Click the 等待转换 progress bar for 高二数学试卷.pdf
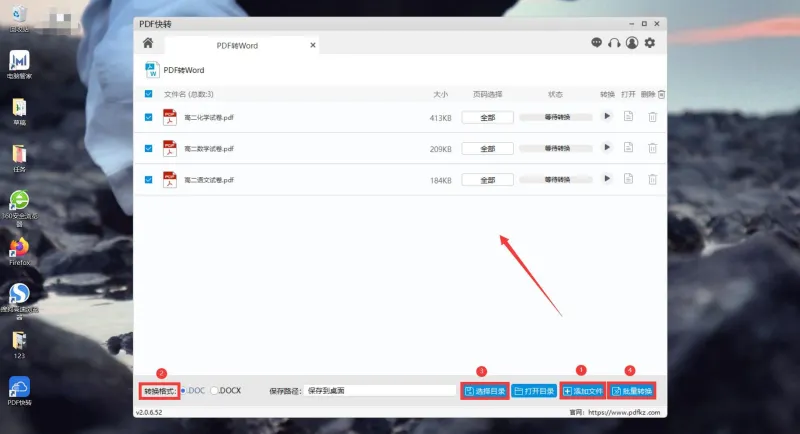The image size is (800, 434). click(556, 148)
